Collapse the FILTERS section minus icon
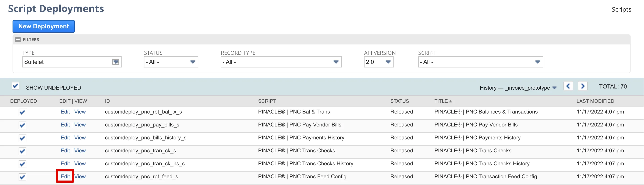644x185 pixels. coord(18,39)
